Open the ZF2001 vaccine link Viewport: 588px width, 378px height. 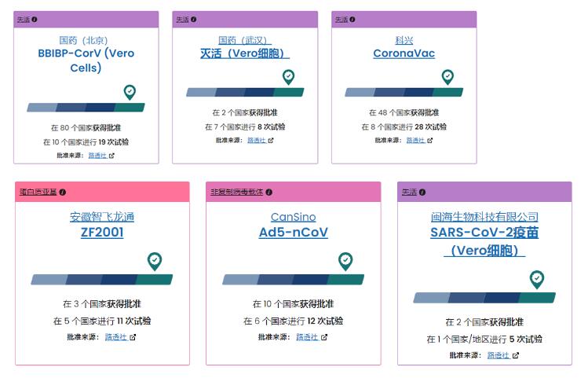coord(102,233)
